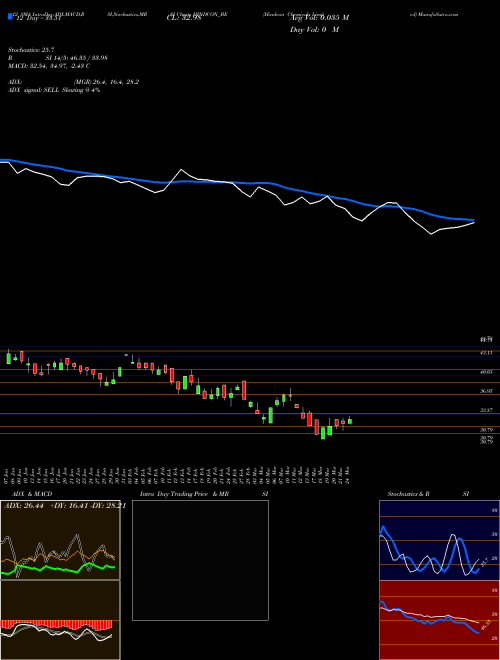Click the ADX line chart panel
The height and width of the screenshot is (660, 500).
click(60, 540)
